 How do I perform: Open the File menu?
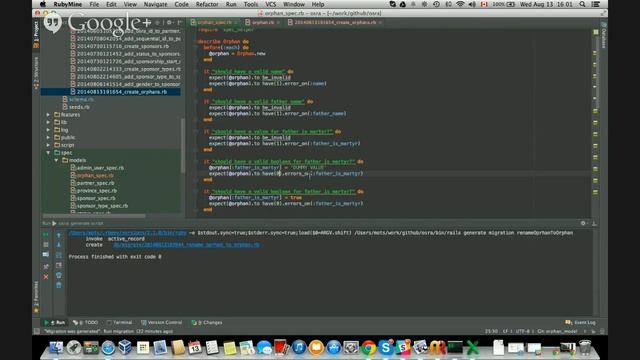[94, 4]
